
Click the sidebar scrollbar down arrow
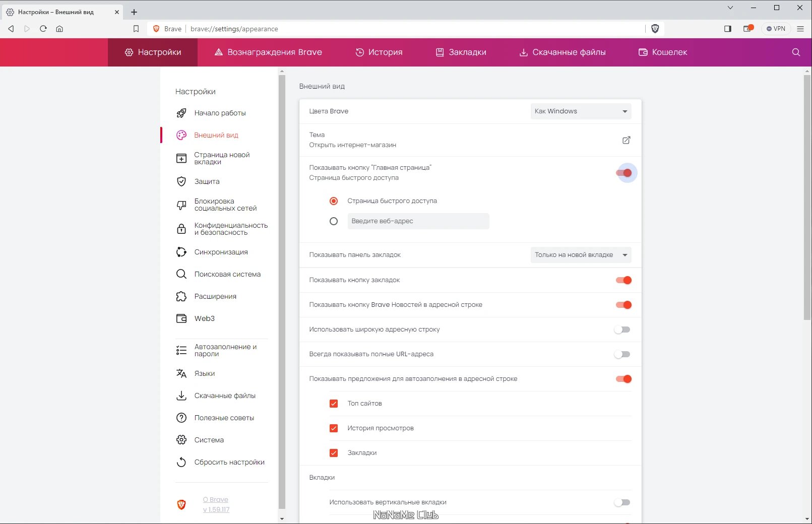(x=282, y=518)
